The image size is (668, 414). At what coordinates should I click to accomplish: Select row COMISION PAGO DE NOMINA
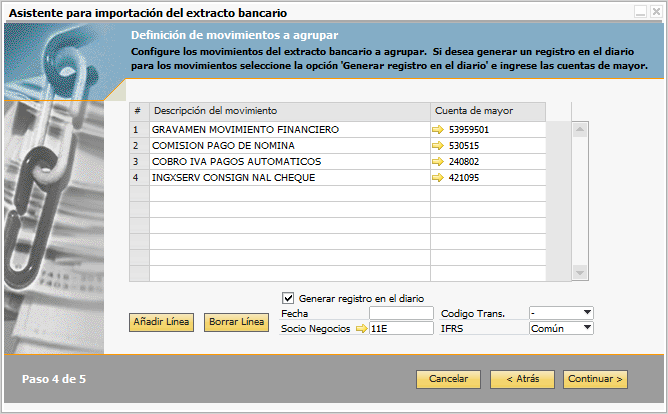pos(288,146)
